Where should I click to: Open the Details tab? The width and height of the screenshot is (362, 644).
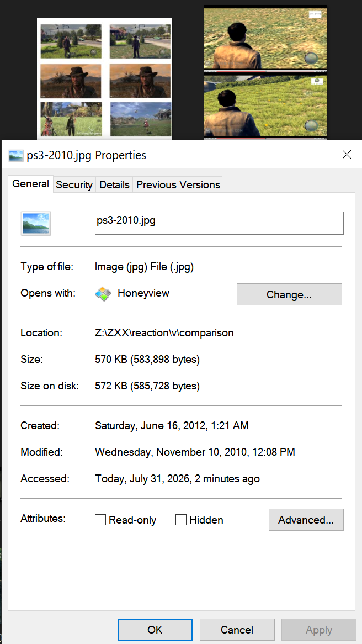115,185
